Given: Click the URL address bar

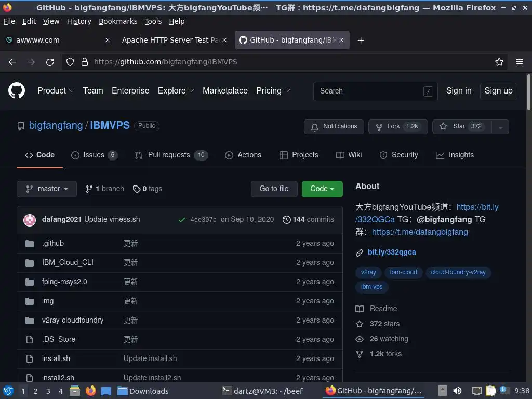Looking at the screenshot, I should coord(284,62).
